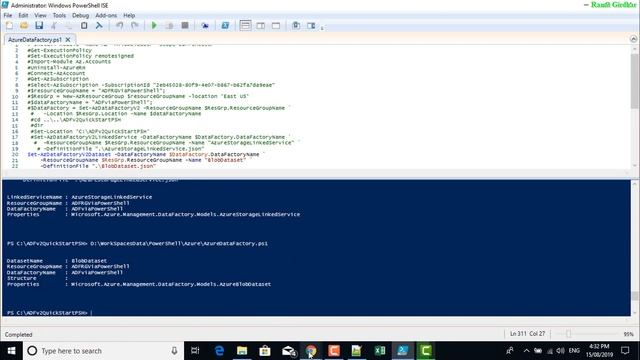Stop operation with the square stop icon

pos(185,25)
